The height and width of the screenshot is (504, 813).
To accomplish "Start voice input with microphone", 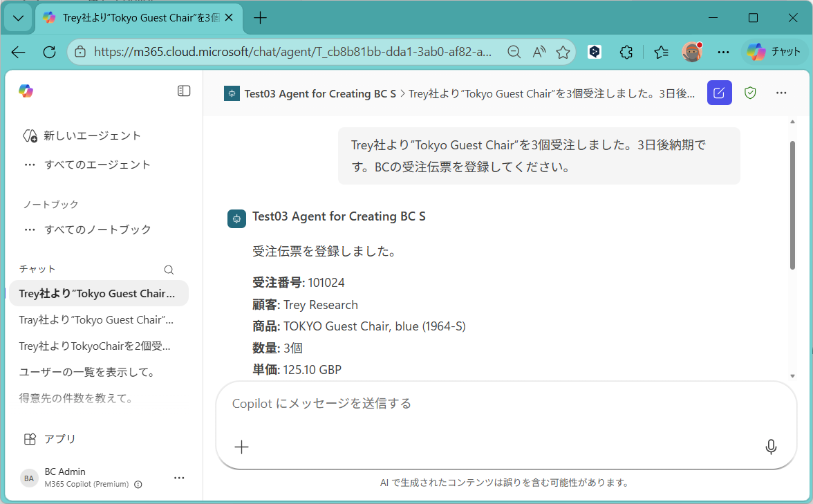I will (x=771, y=447).
